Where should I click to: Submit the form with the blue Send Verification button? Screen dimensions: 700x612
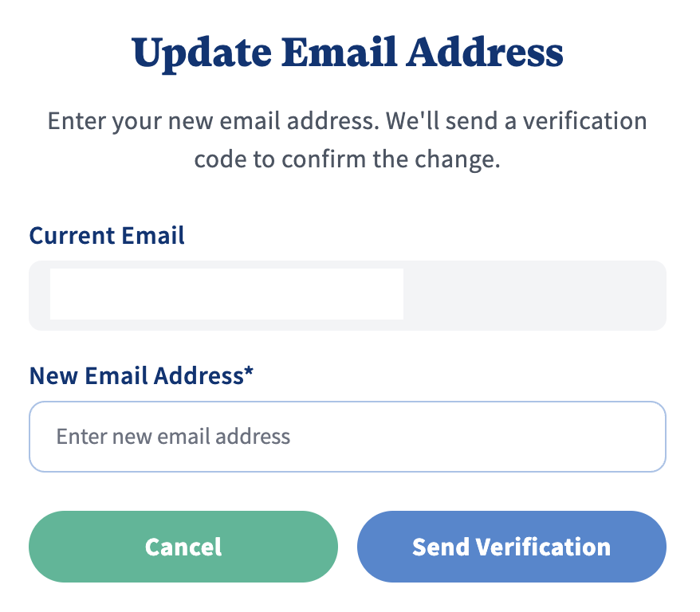511,547
